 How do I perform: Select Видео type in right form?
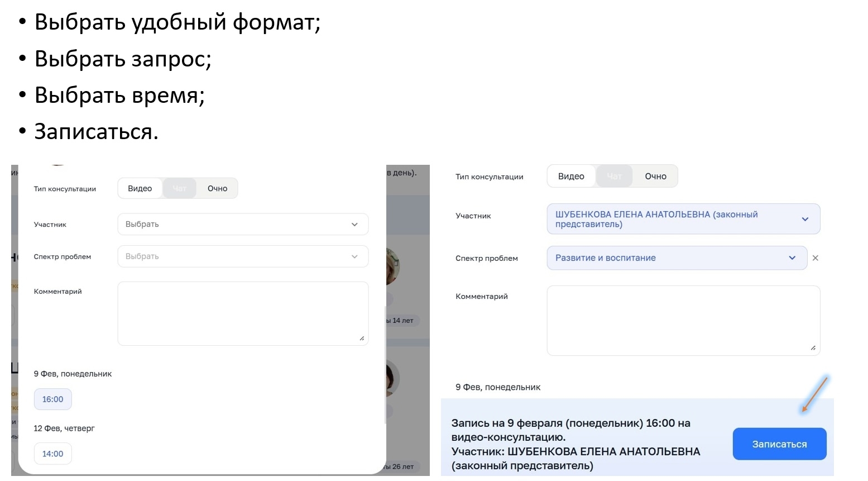[x=572, y=176]
